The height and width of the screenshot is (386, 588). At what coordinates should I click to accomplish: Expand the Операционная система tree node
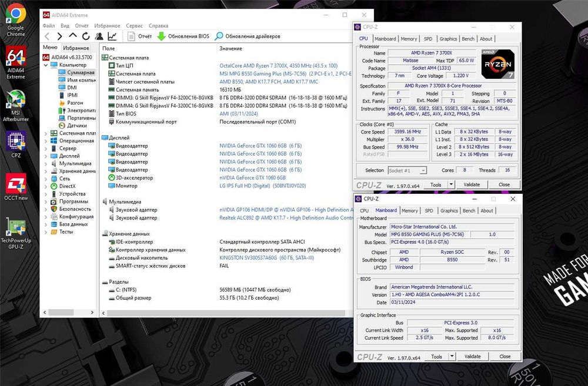click(46, 140)
